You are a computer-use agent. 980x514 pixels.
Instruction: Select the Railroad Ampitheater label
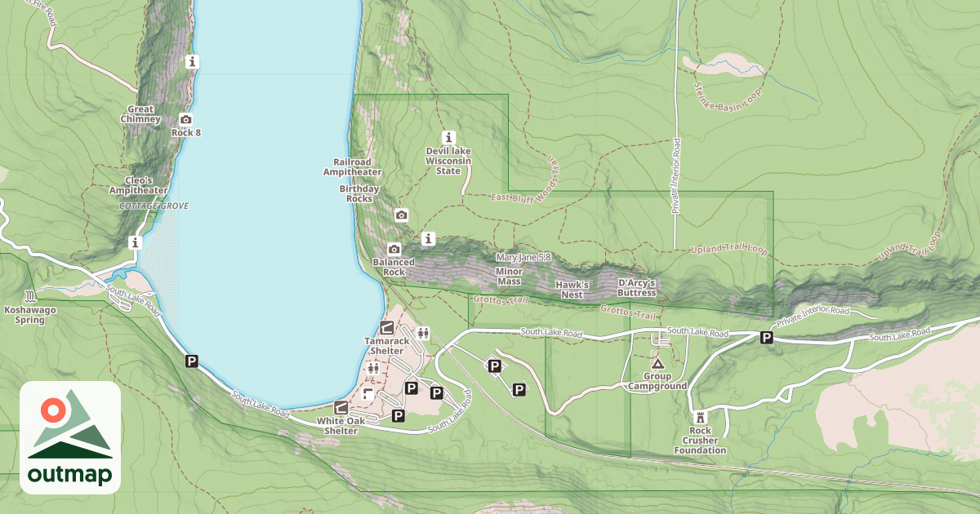[352, 167]
